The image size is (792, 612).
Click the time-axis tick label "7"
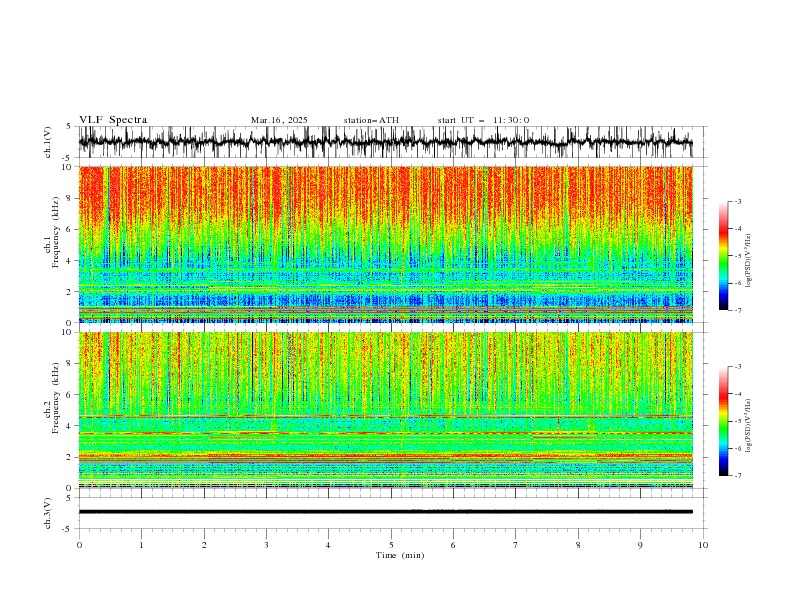(x=516, y=545)
